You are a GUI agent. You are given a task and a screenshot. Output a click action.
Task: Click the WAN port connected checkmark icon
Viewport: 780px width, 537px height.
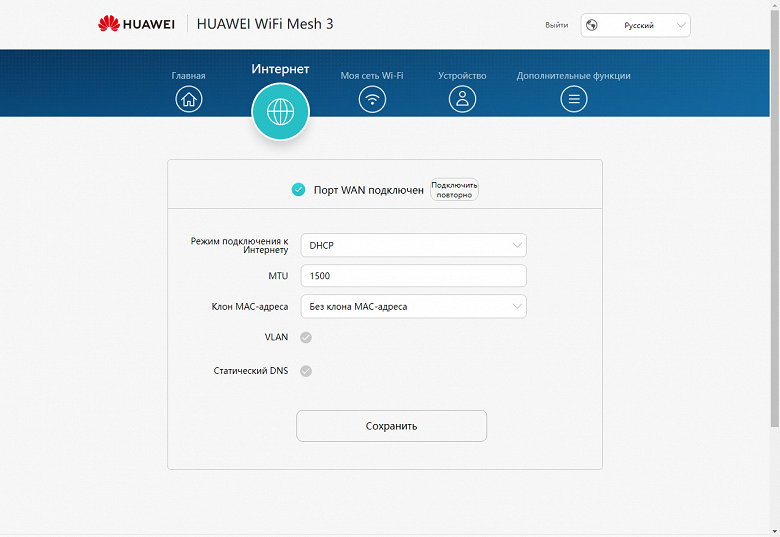point(298,189)
